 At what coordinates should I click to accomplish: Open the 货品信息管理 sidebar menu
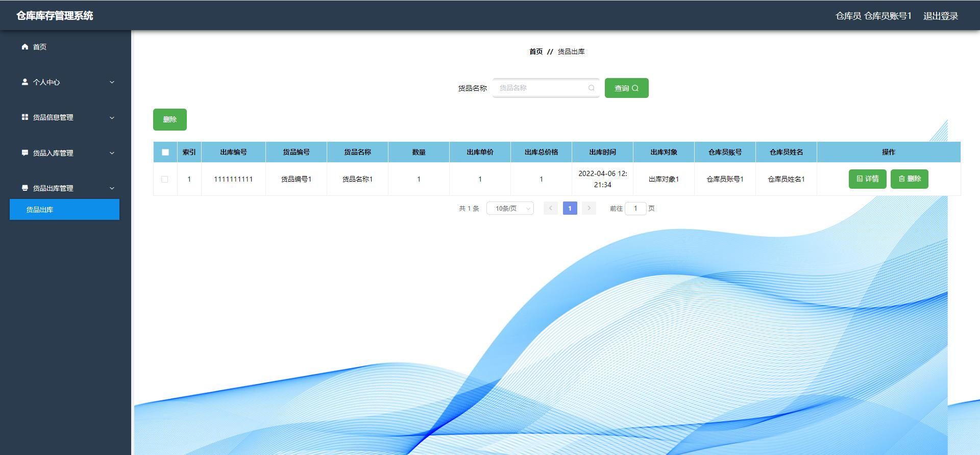point(64,117)
